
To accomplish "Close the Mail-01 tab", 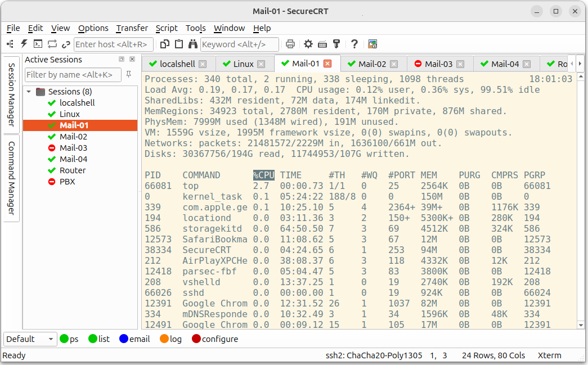I will 327,64.
